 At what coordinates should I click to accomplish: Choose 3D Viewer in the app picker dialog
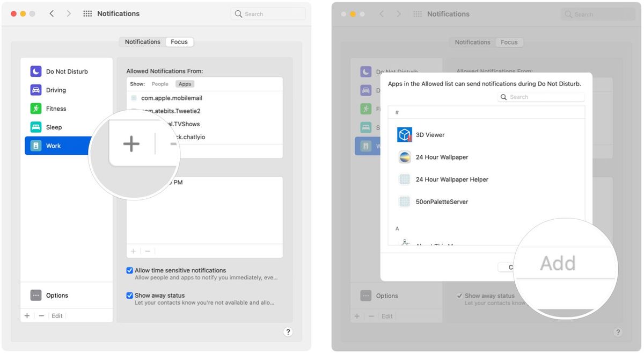(486, 135)
